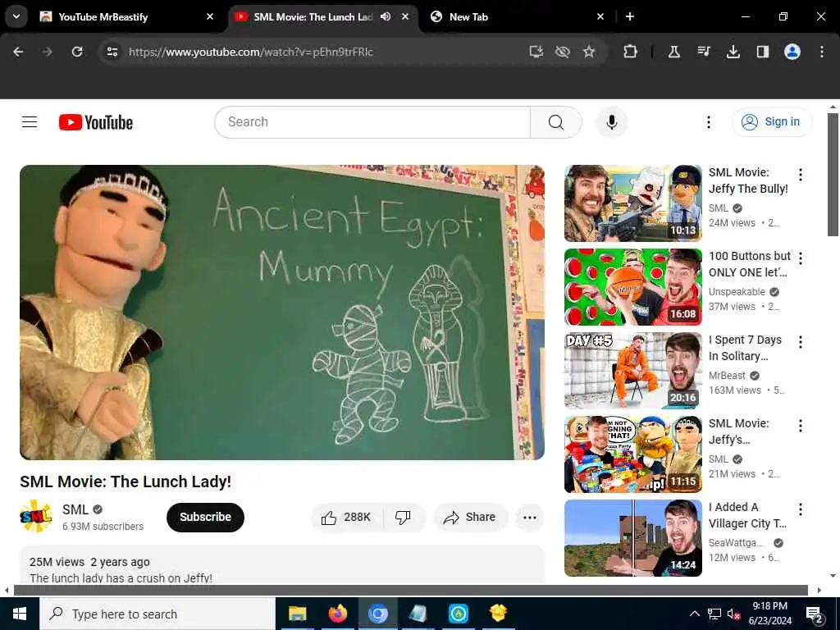Subscribe to the SML channel
The height and width of the screenshot is (630, 840).
(205, 517)
